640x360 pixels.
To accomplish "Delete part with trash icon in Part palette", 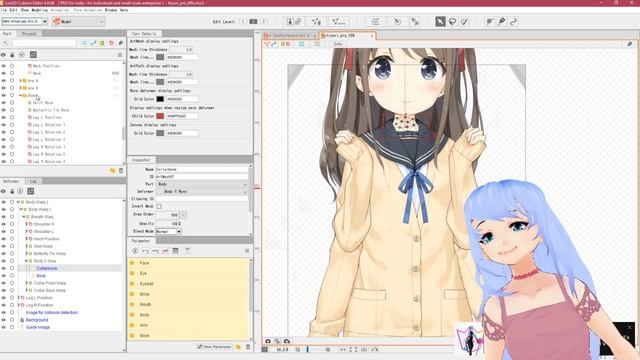I will click(121, 171).
